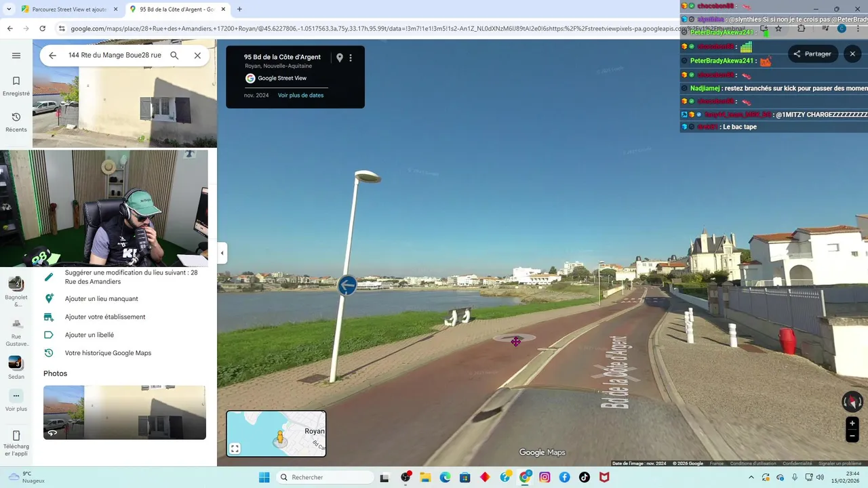The width and height of the screenshot is (868, 488).
Task: Clear the Maps search box with X
Action: pyautogui.click(x=197, y=56)
